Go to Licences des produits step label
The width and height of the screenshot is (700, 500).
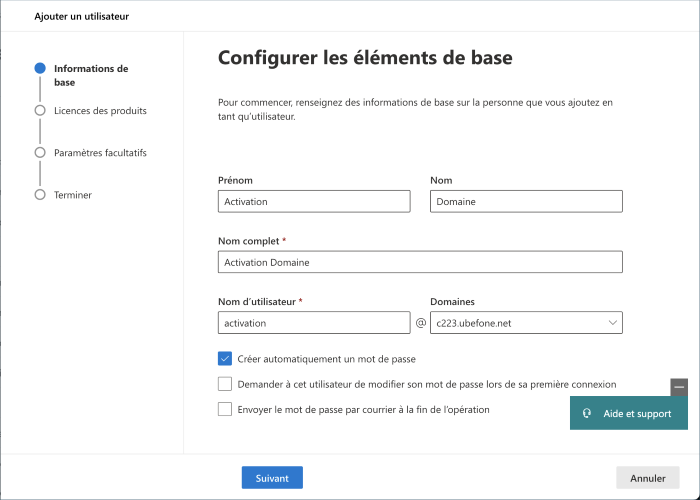100,111
